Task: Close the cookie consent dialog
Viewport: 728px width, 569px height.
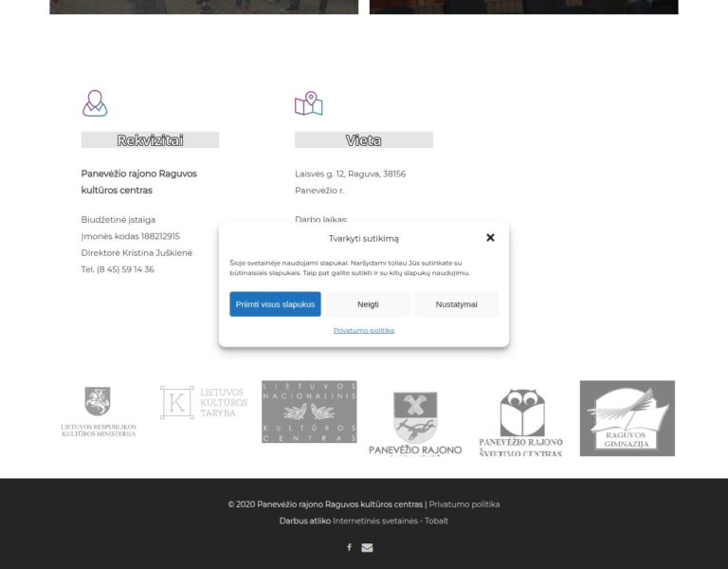Action: coord(490,238)
